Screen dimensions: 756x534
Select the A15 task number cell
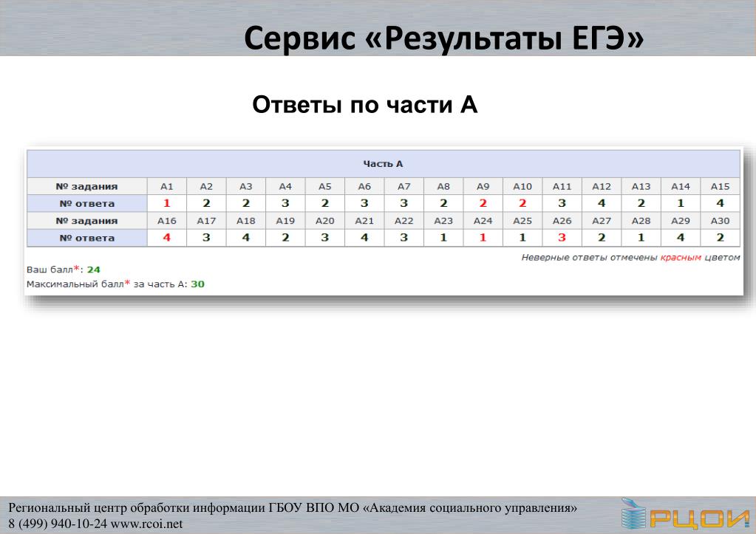tap(721, 187)
